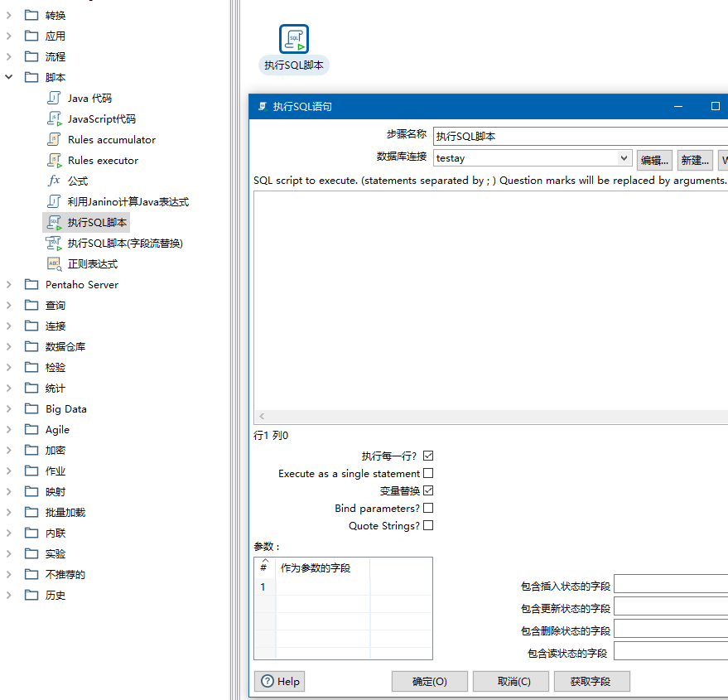Click the 数据仓库 folder icon
This screenshot has width=728, height=700.
pos(31,346)
